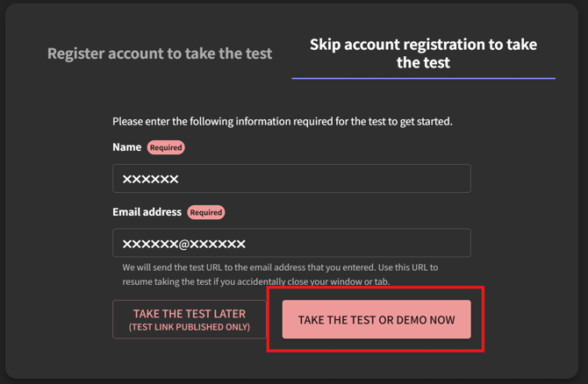
Task: Click the empty right end of the Name field
Action: tap(439, 179)
